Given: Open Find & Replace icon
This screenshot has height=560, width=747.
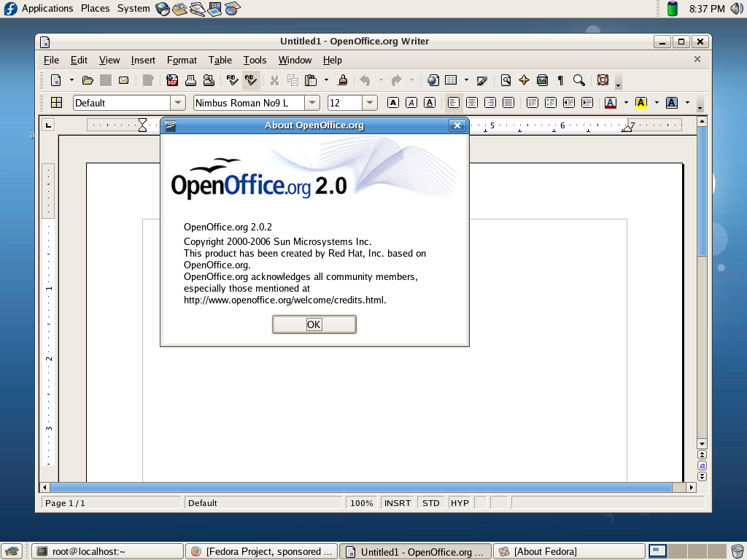Looking at the screenshot, I should (x=506, y=80).
